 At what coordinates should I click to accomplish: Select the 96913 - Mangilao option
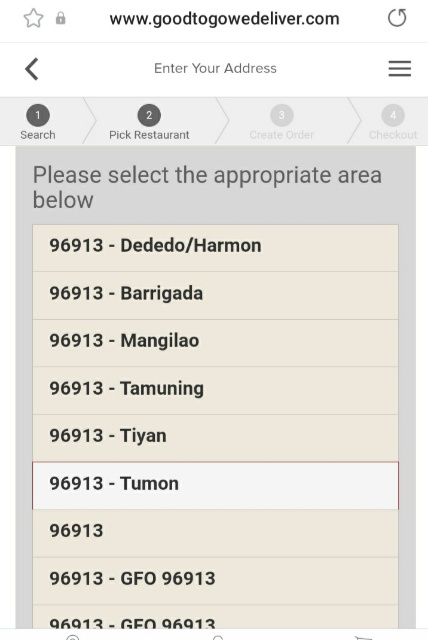coord(215,343)
